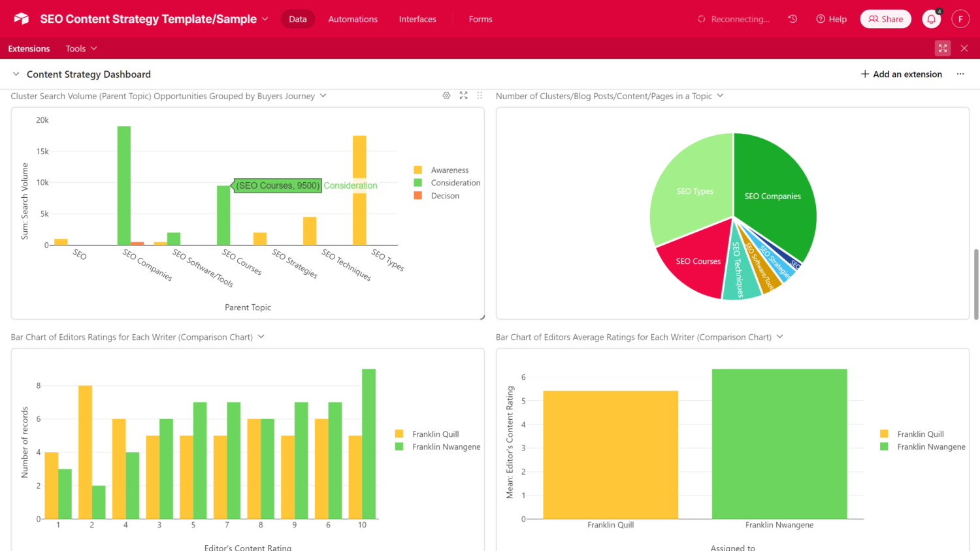
Task: Click the Airtable home logo icon
Action: [x=22, y=19]
